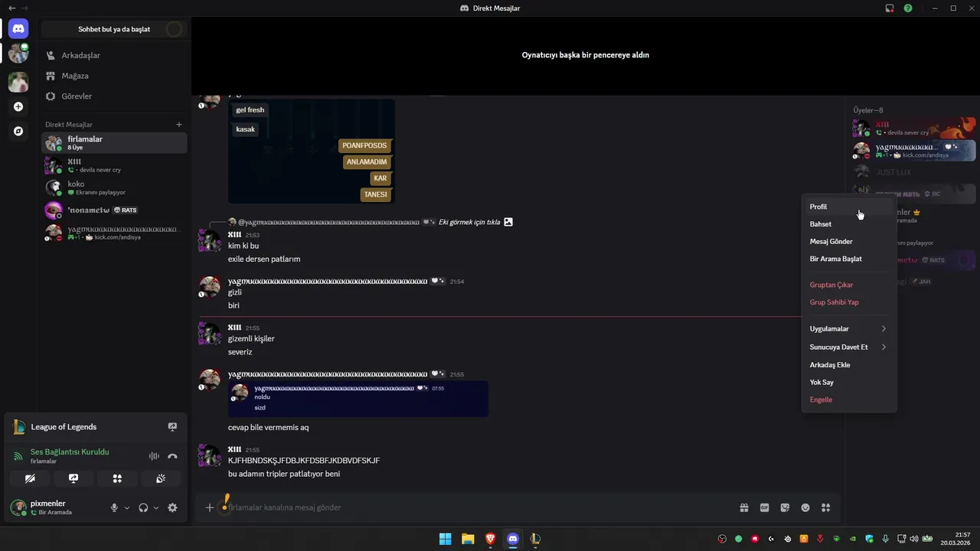Select Arkadaş Ekle in context menu

[x=848, y=365]
